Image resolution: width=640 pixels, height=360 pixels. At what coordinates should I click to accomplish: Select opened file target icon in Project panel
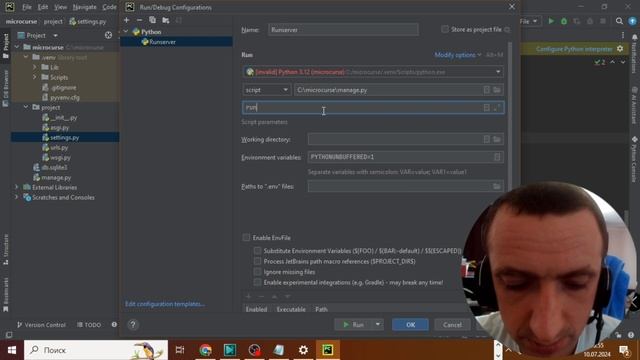108,36
